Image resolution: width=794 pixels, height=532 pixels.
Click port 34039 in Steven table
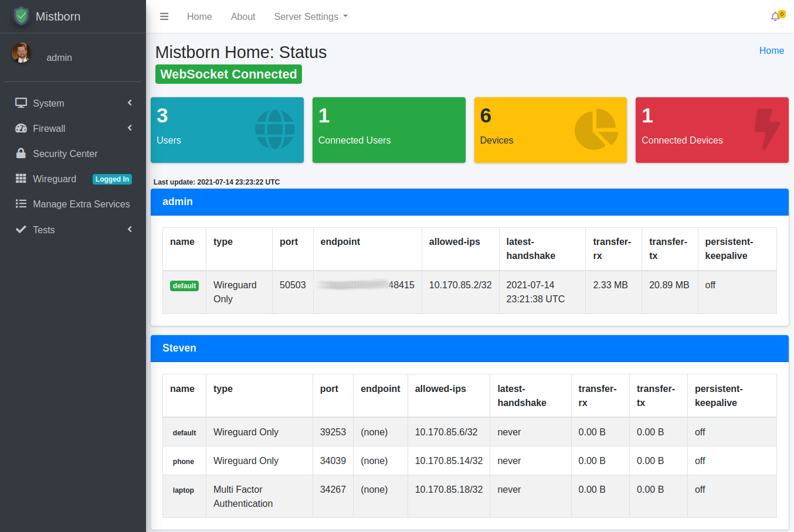pos(333,461)
